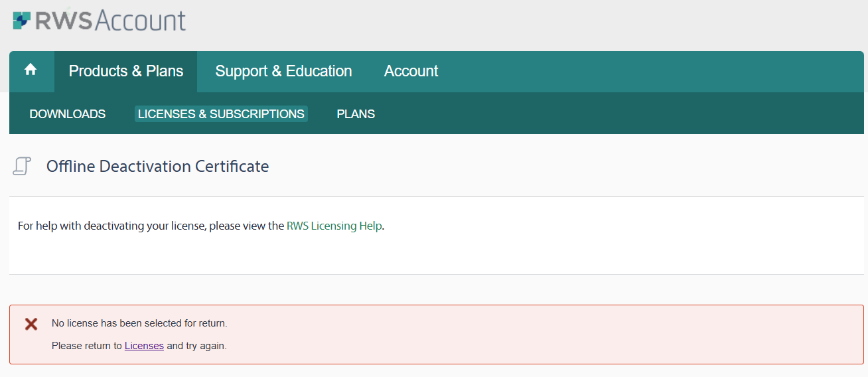
Task: Click the 'Please return to' text
Action: pyautogui.click(x=87, y=346)
